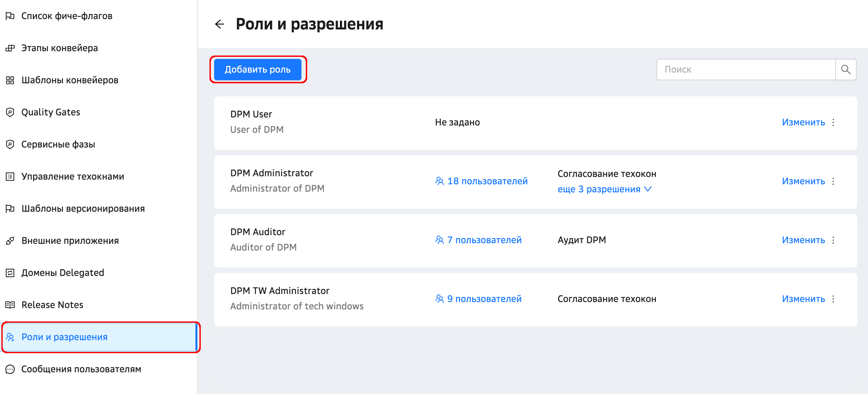Open 18 пользователей link

487,181
